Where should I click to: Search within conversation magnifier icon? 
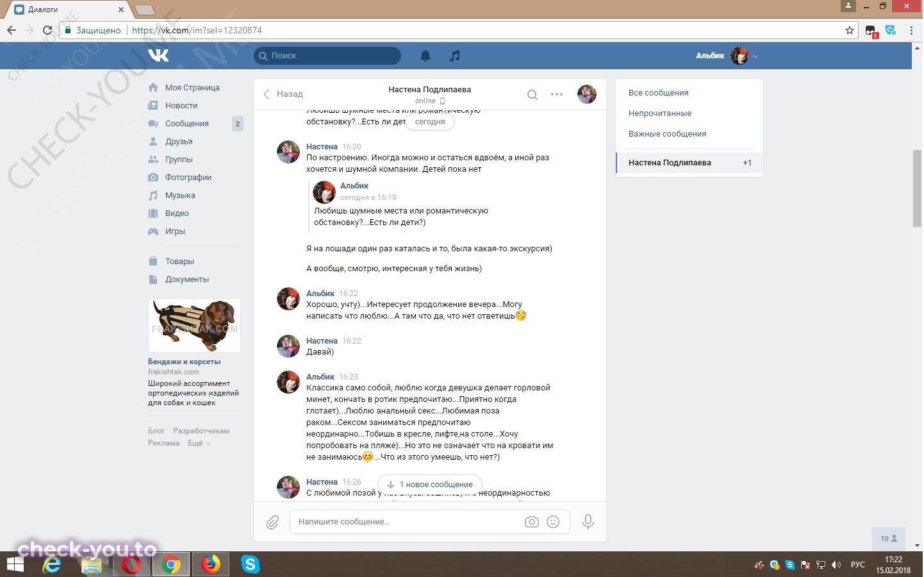pyautogui.click(x=532, y=95)
